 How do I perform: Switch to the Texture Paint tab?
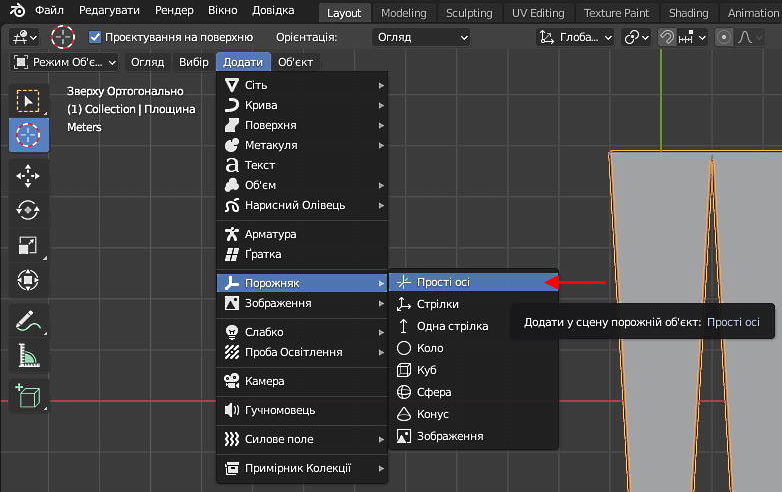[x=616, y=13]
